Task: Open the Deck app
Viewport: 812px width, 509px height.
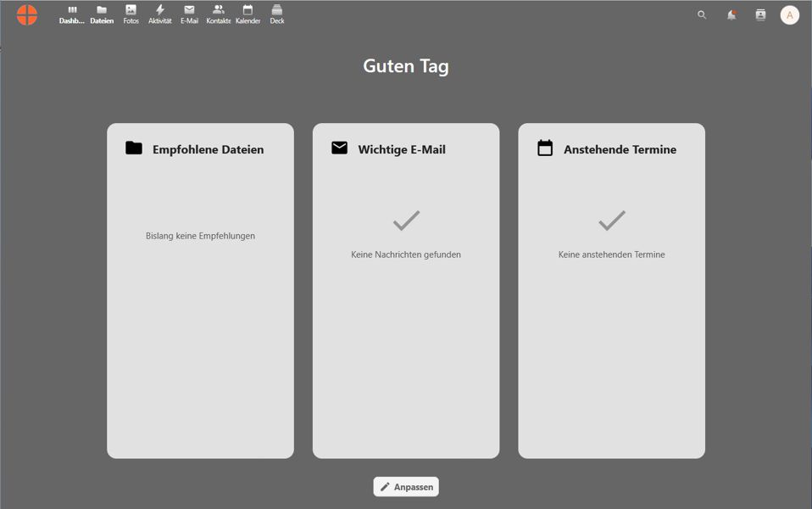Action: pos(277,14)
